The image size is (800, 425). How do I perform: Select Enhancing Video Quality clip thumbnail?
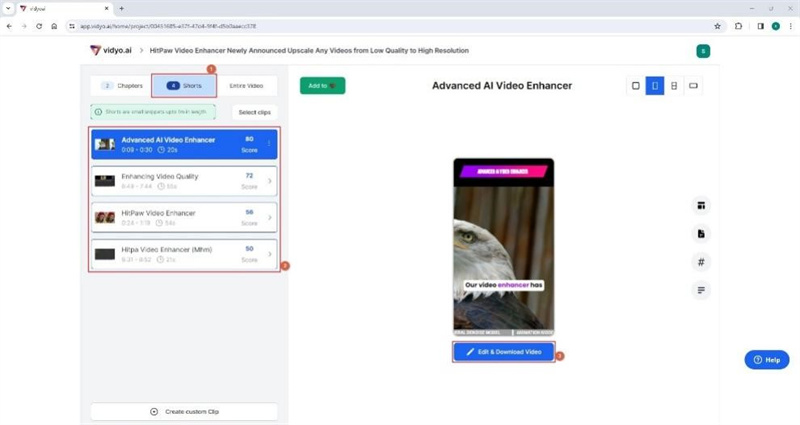point(105,181)
